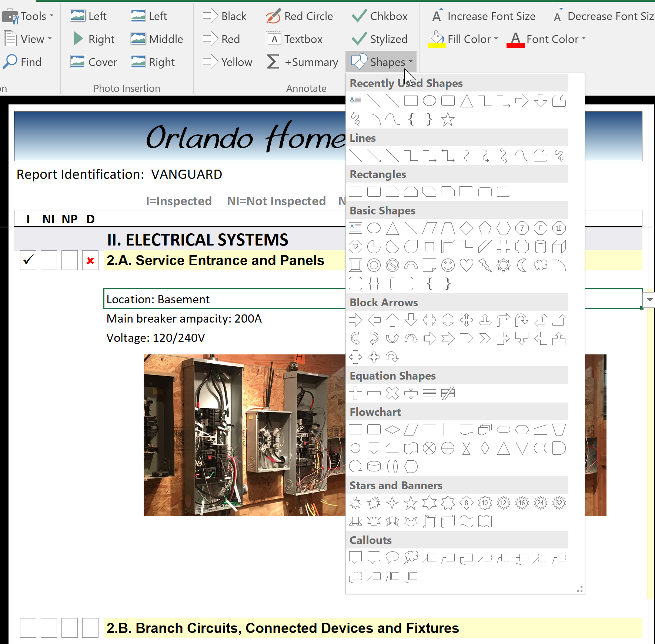Viewport: 655px width, 644px height.
Task: Insert the 5-point star from Stars and Banners
Action: 411,503
